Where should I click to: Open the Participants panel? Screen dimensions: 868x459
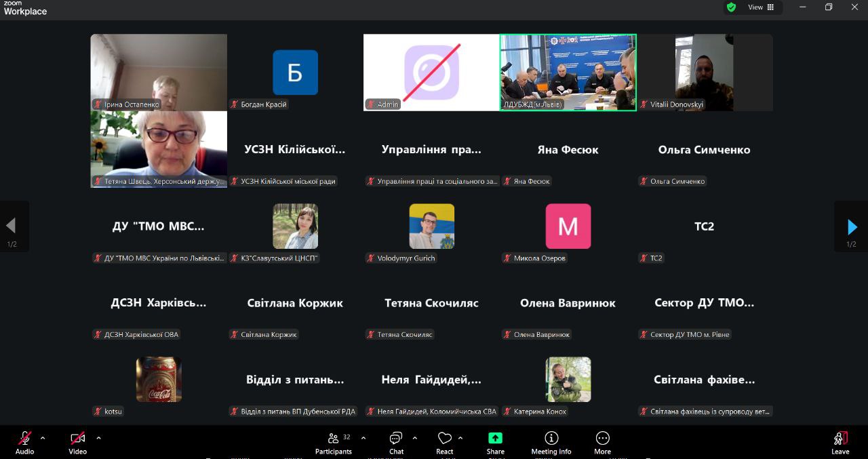pos(333,438)
